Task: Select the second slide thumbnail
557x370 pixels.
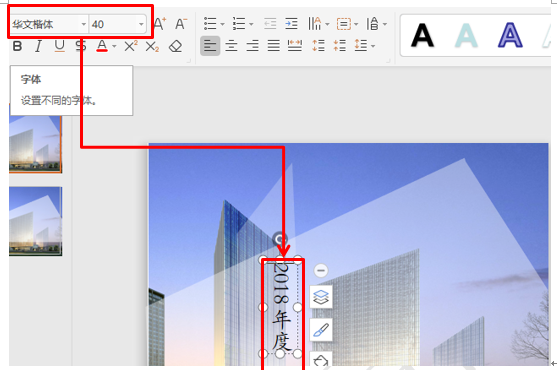Action: point(36,221)
